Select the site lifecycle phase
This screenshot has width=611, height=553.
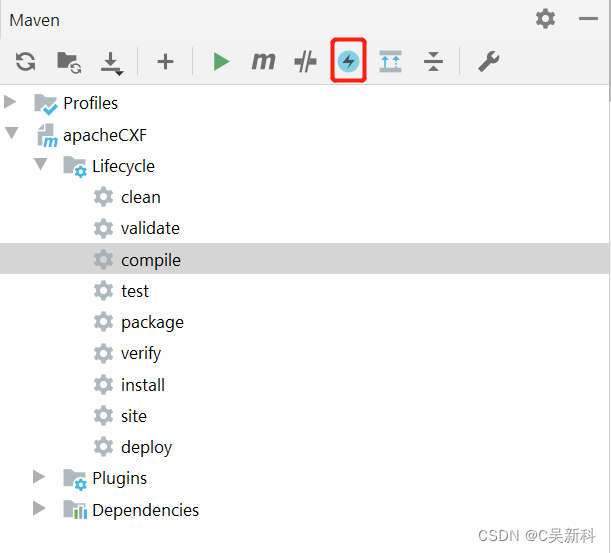pos(134,416)
